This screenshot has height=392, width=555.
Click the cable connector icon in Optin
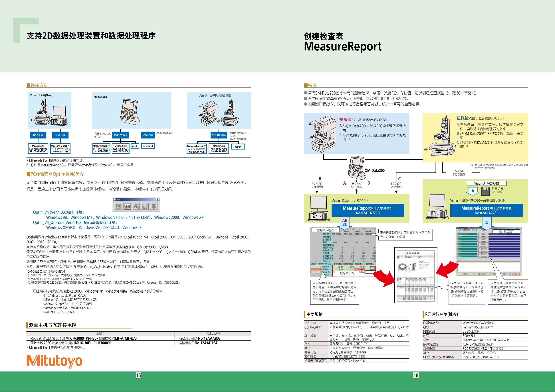point(136,206)
